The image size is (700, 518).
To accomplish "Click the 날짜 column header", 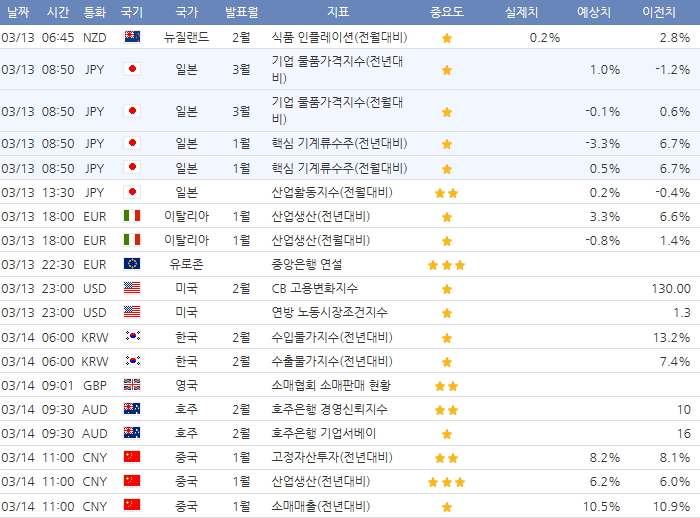I will 18,12.
